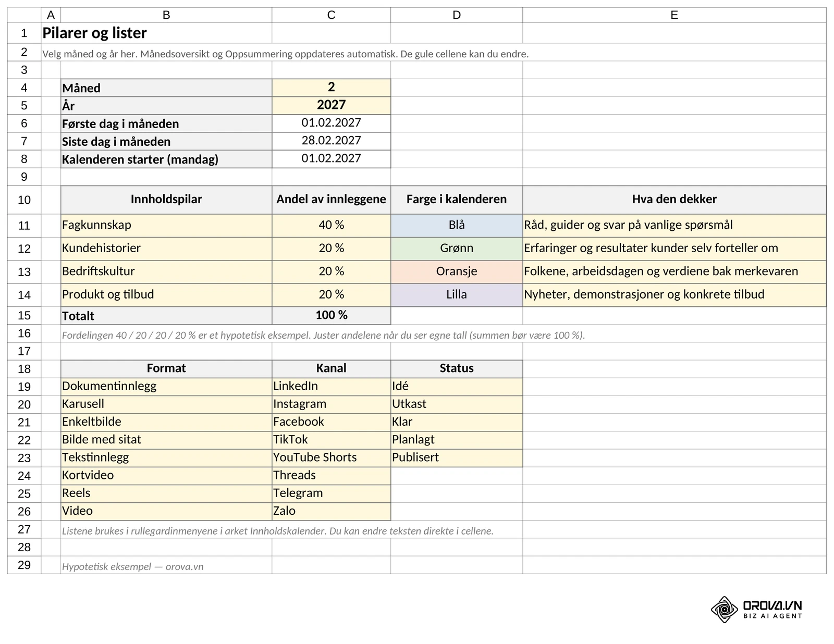Click the 'Første dag i måneden' label

(x=166, y=123)
